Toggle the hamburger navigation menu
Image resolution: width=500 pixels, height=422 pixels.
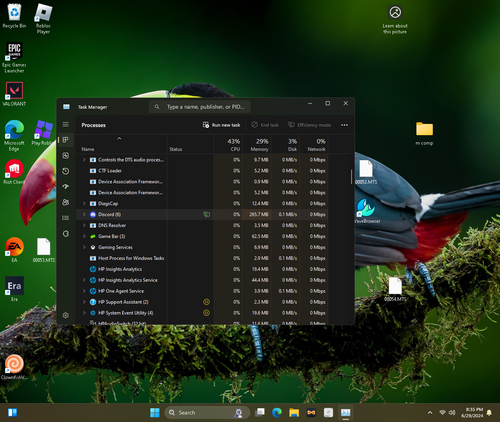click(66, 124)
